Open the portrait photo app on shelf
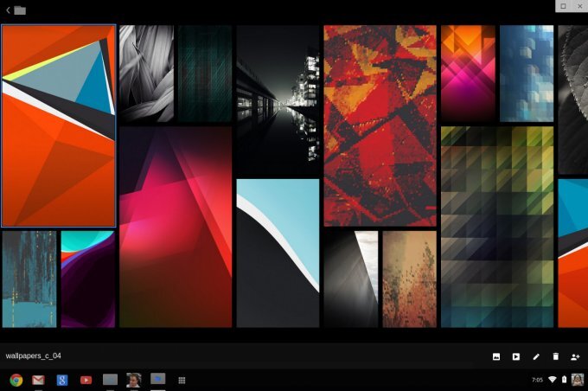 134,380
